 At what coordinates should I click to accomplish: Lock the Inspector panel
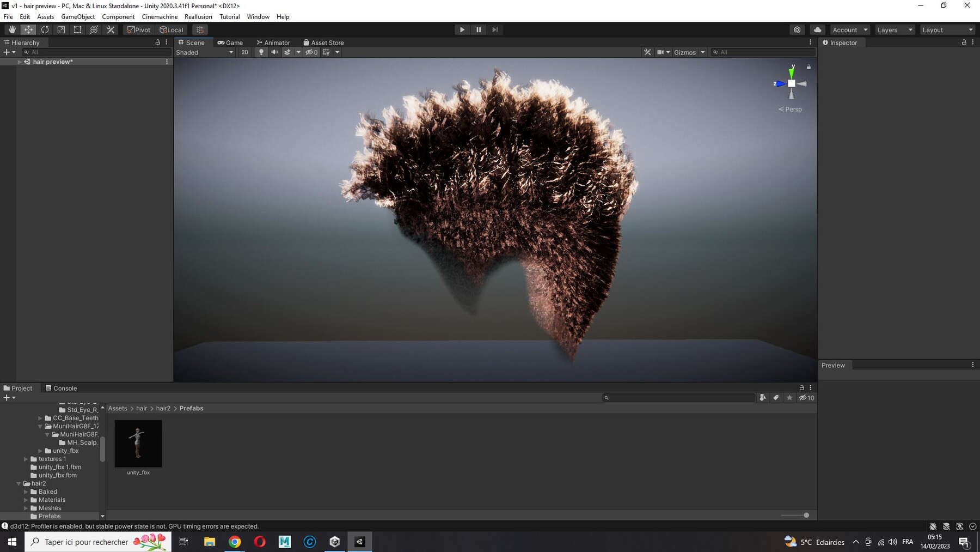[964, 42]
